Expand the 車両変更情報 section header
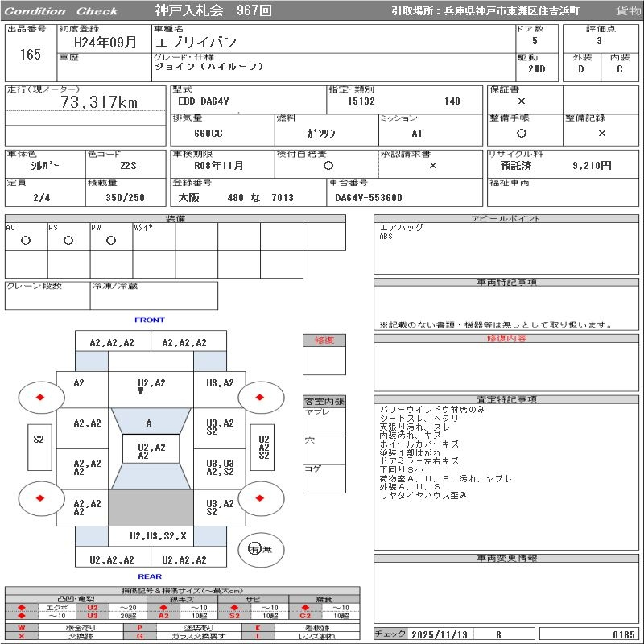 [506, 558]
